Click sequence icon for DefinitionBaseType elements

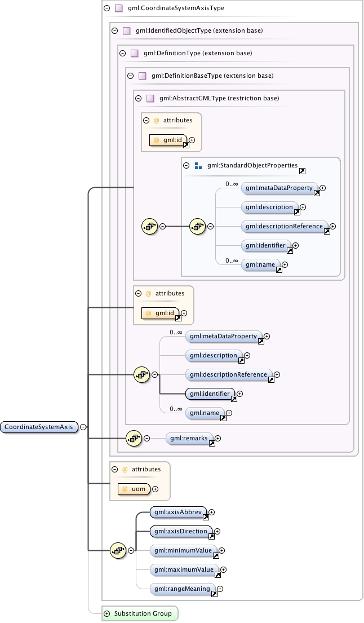coord(141,374)
